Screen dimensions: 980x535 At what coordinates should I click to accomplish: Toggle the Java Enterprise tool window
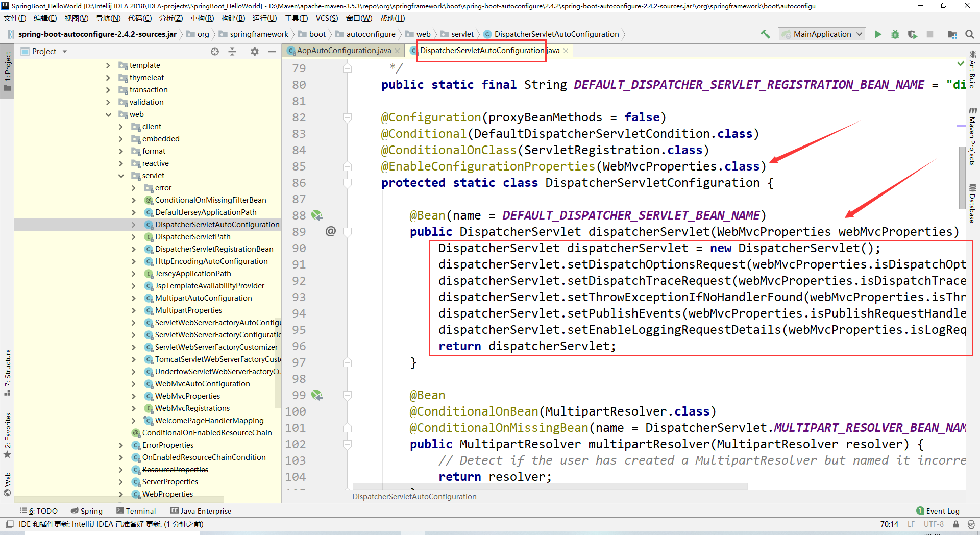pyautogui.click(x=201, y=511)
